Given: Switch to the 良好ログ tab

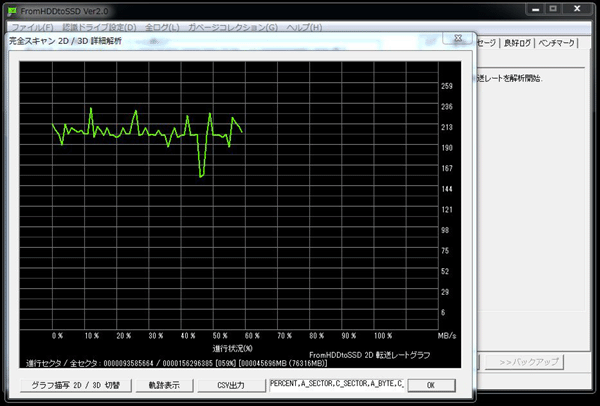Looking at the screenshot, I should point(517,43).
